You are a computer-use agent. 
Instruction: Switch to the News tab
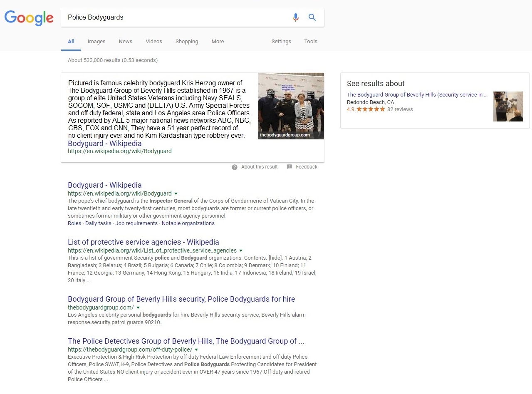click(x=125, y=42)
